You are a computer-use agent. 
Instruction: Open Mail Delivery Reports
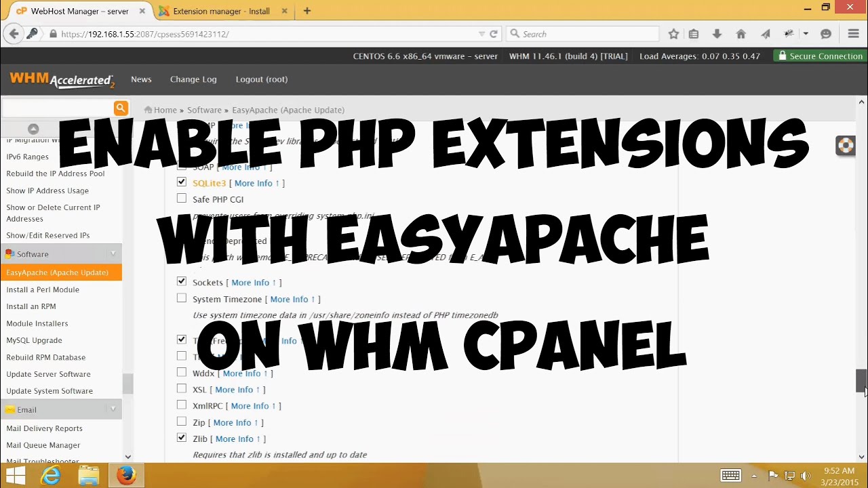pos(44,428)
